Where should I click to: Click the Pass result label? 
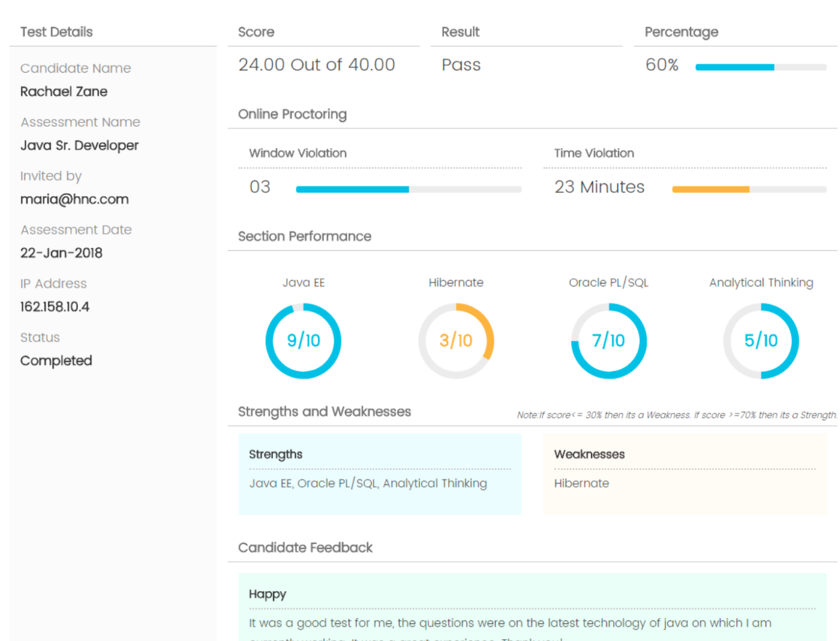point(461,65)
